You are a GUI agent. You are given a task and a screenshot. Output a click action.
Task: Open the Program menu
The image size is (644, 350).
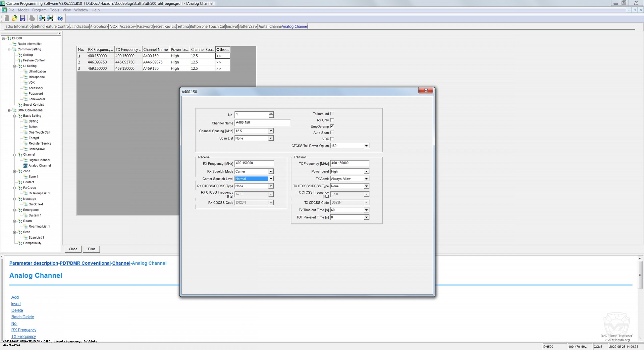(39, 10)
